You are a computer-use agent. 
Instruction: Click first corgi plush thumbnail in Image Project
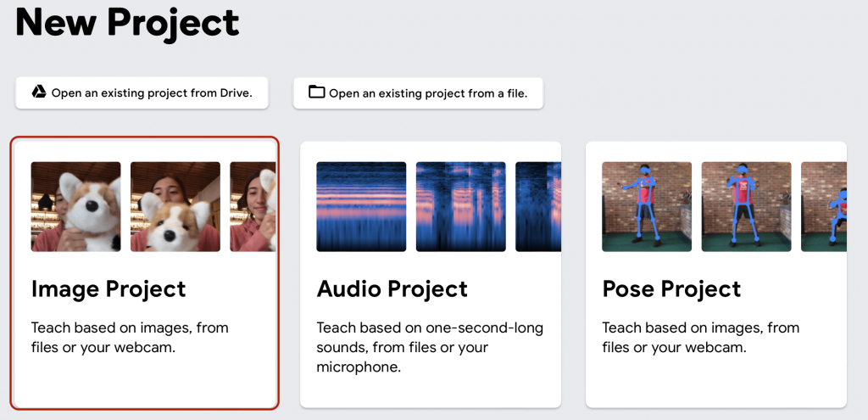point(75,207)
